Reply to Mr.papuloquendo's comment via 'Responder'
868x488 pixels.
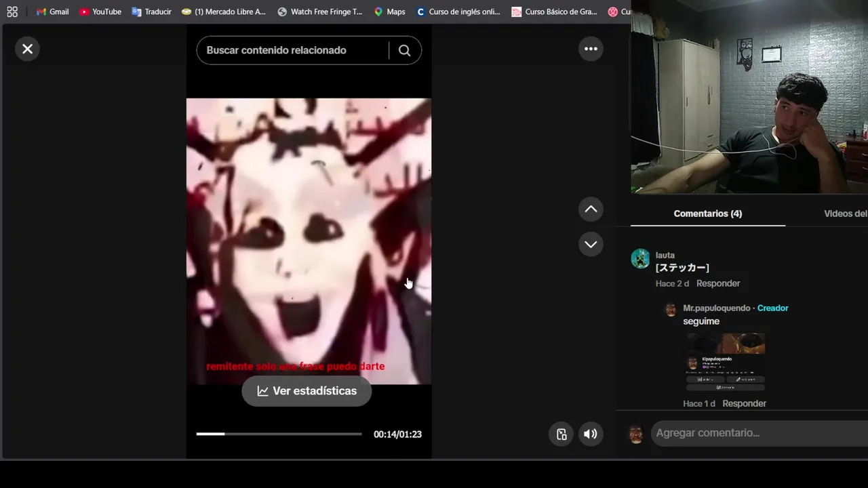(744, 403)
